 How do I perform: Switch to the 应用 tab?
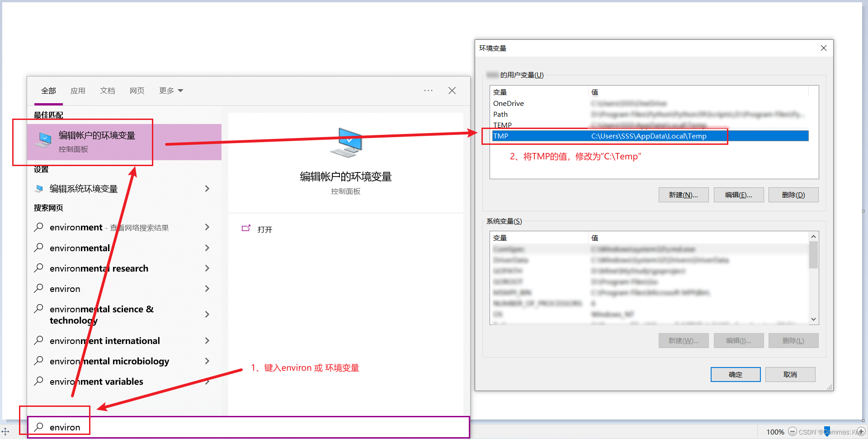coord(78,91)
